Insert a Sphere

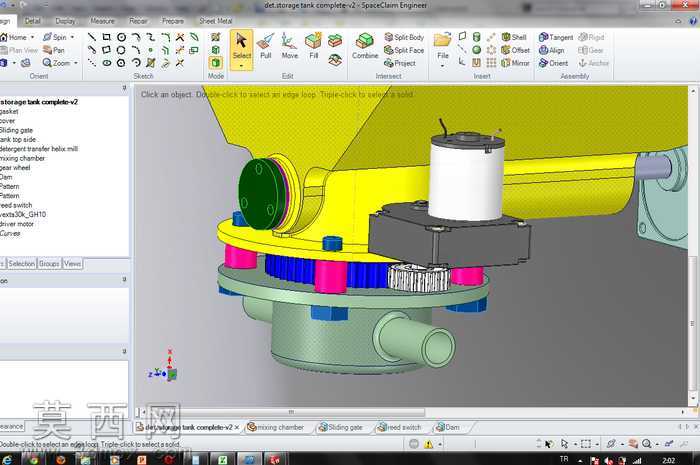pyautogui.click(x=477, y=50)
